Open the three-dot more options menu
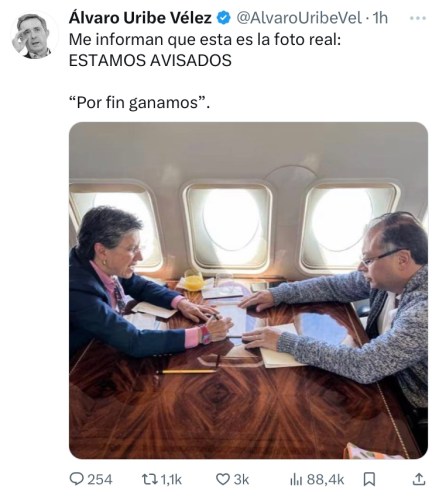This screenshot has width=439, height=496. tap(418, 18)
